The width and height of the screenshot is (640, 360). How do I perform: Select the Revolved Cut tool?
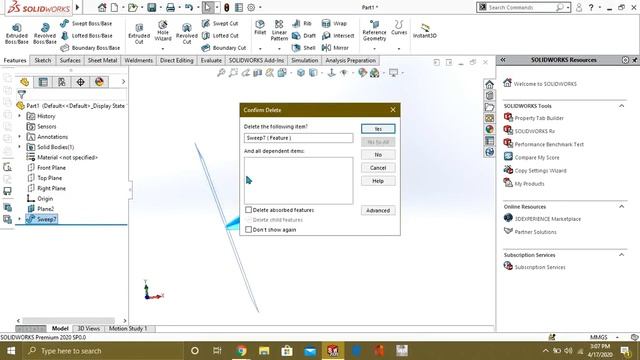tap(187, 33)
